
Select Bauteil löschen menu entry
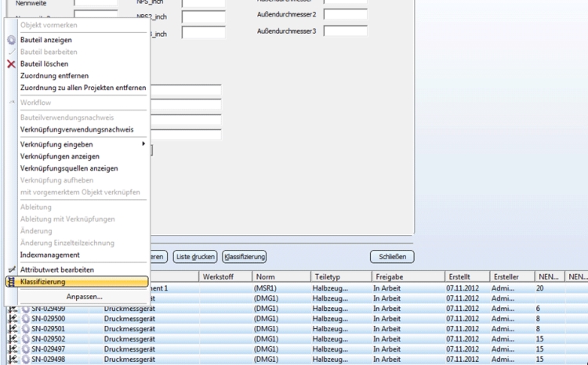[44, 63]
